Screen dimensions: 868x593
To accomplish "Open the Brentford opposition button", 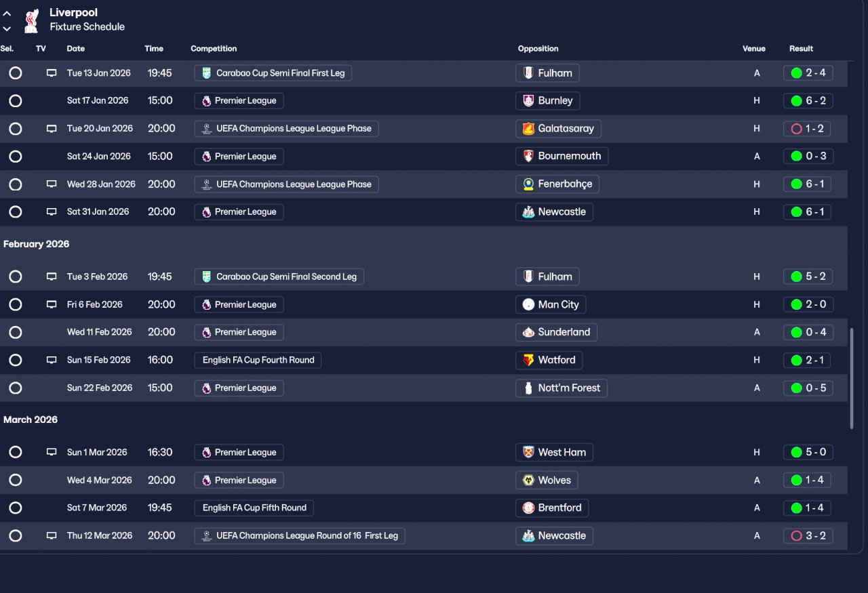I will (x=552, y=508).
